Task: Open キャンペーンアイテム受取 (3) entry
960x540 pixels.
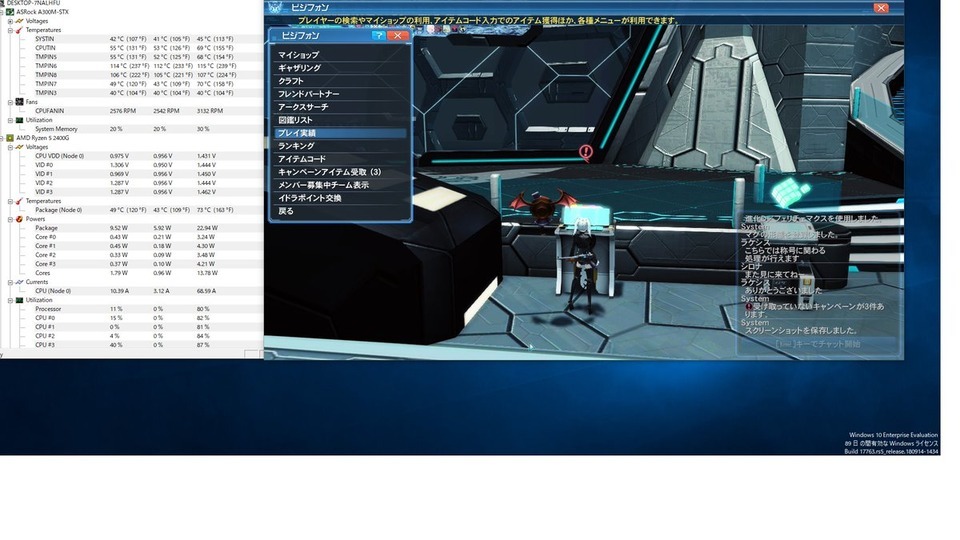Action: point(340,172)
